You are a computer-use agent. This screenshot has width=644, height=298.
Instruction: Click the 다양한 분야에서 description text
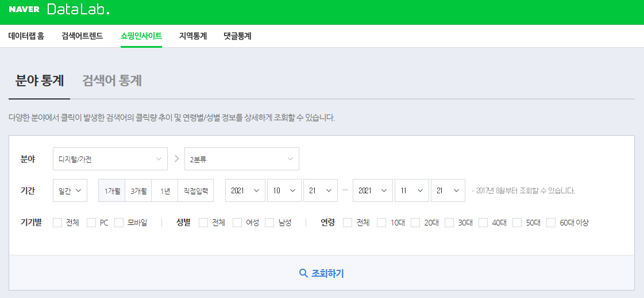point(172,119)
